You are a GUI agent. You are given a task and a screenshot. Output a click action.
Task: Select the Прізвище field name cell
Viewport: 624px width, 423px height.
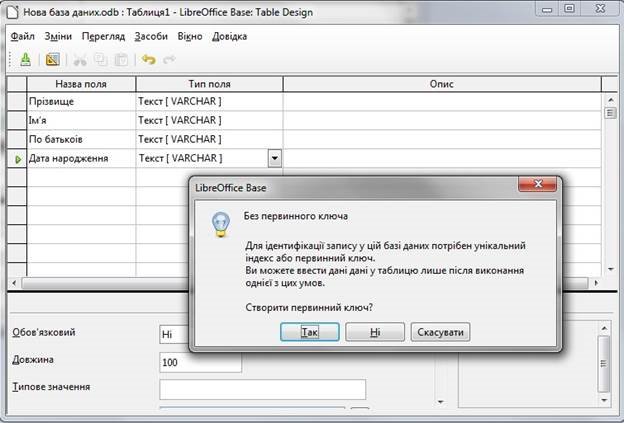(x=81, y=101)
